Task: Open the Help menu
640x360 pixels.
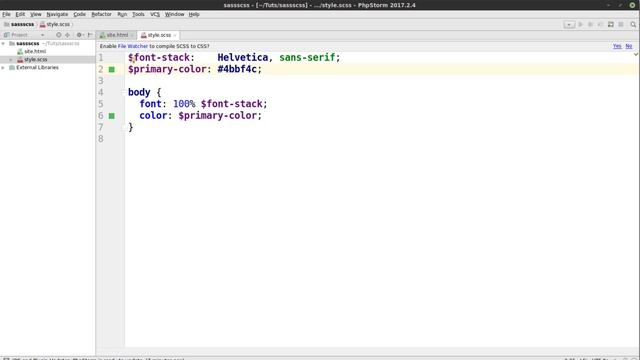Action: [x=194, y=14]
